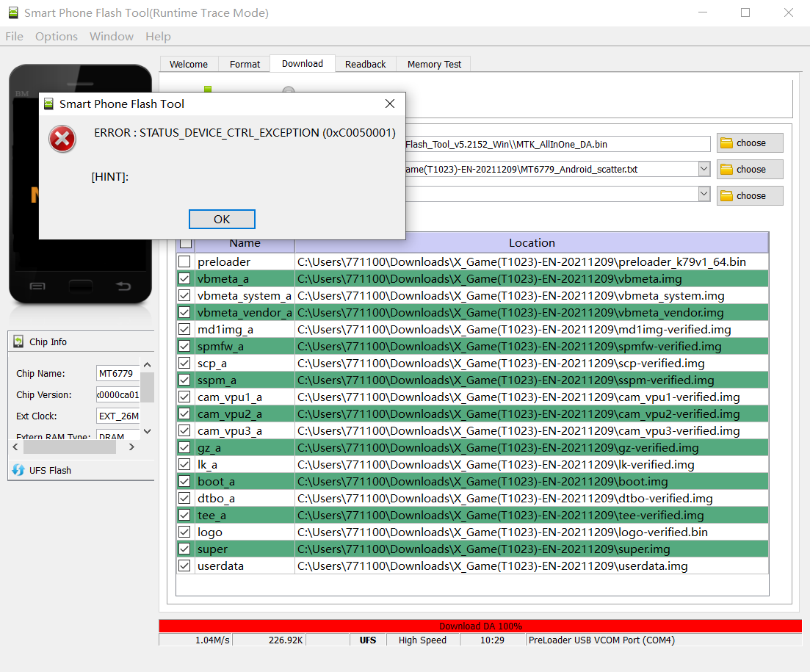Close the error dialog with X

pyautogui.click(x=390, y=104)
